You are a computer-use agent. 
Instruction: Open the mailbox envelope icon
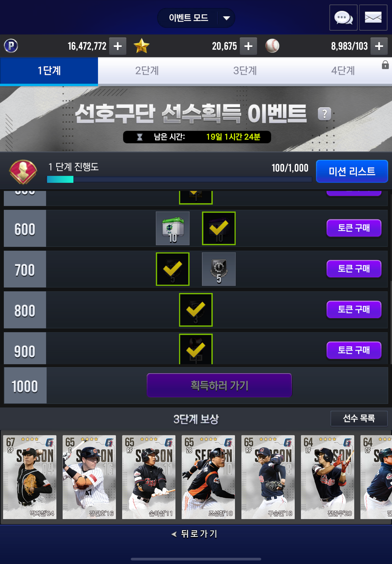(x=373, y=18)
